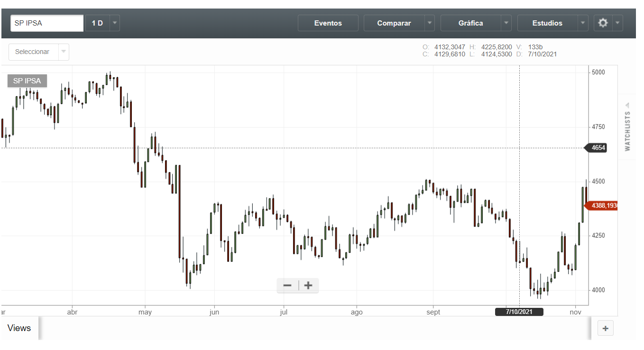Click the 4000 price axis label
Screen dimensions: 644x350
click(598, 290)
